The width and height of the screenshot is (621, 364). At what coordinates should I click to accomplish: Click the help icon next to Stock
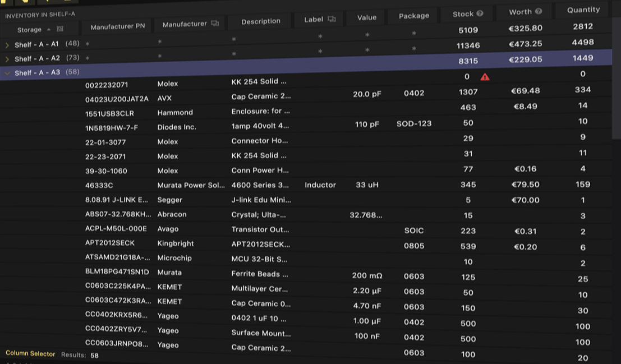(x=480, y=13)
